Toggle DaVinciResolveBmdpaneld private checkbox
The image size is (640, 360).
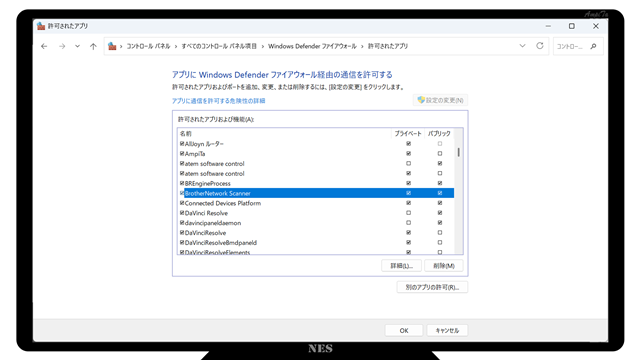click(x=409, y=242)
